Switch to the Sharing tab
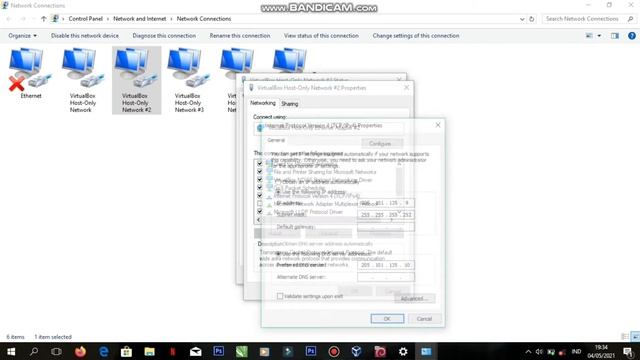 tap(290, 104)
